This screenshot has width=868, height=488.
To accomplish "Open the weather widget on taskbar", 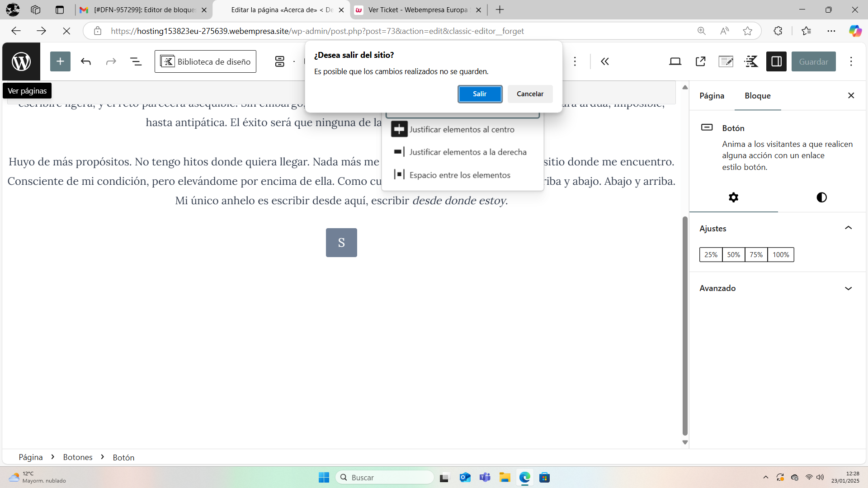I will [37, 478].
